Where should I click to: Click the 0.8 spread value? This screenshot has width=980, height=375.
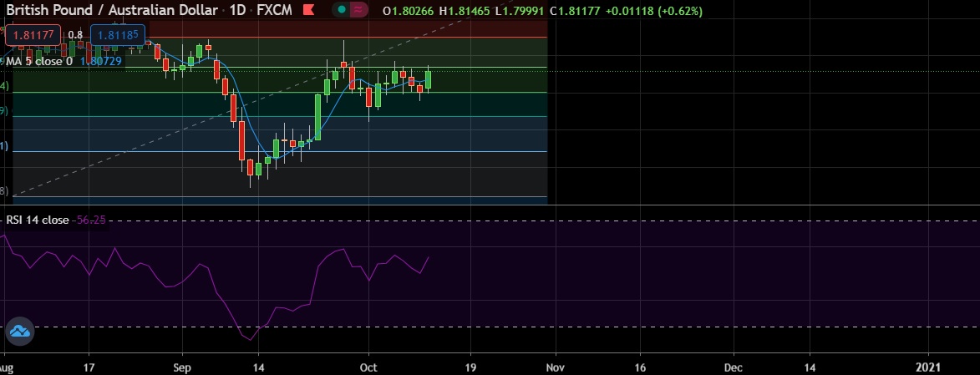point(76,35)
